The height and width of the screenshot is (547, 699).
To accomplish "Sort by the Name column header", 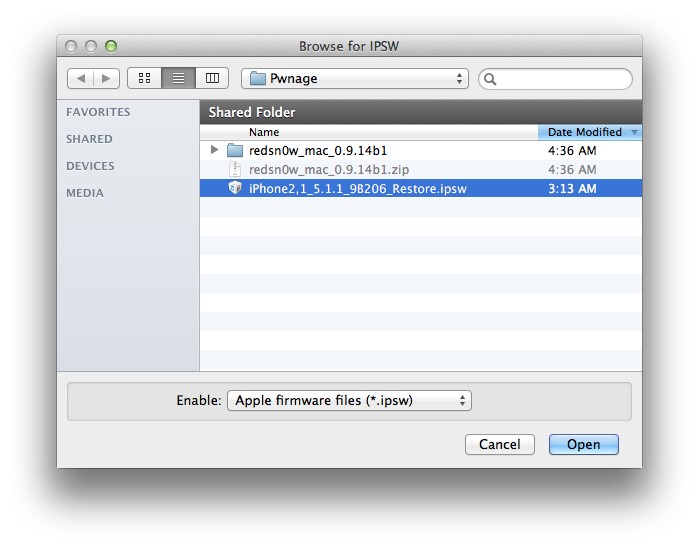I will [369, 132].
